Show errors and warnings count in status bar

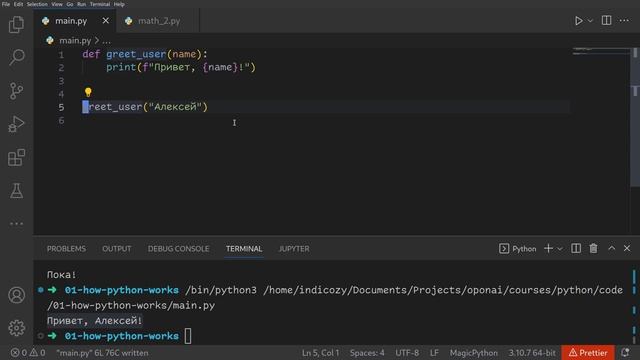[x=28, y=353]
